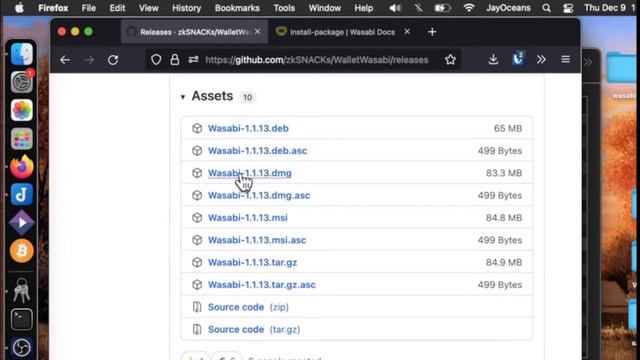The image size is (640, 360).
Task: Download Wasabi-1.1.13.msi.asc signature
Action: click(257, 240)
